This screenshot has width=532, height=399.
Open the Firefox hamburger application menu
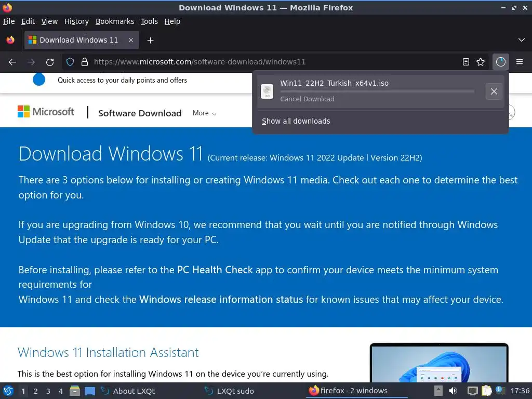point(520,62)
